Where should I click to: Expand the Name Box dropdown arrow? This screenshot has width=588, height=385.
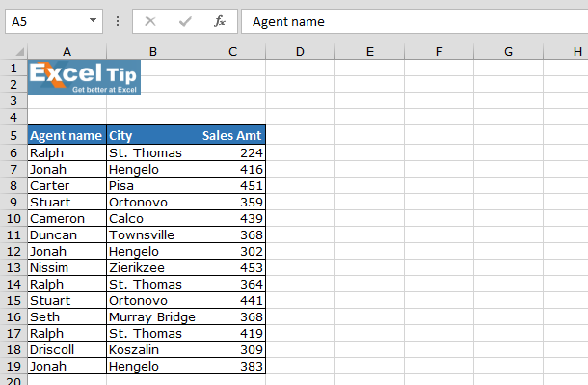(93, 20)
